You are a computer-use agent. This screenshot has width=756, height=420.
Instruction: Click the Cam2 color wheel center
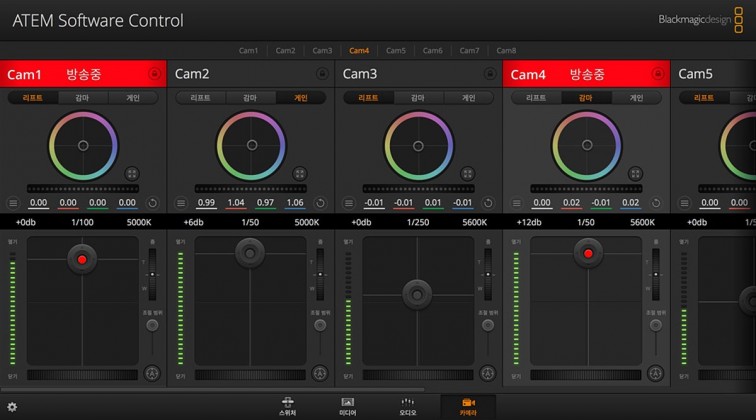click(x=252, y=145)
